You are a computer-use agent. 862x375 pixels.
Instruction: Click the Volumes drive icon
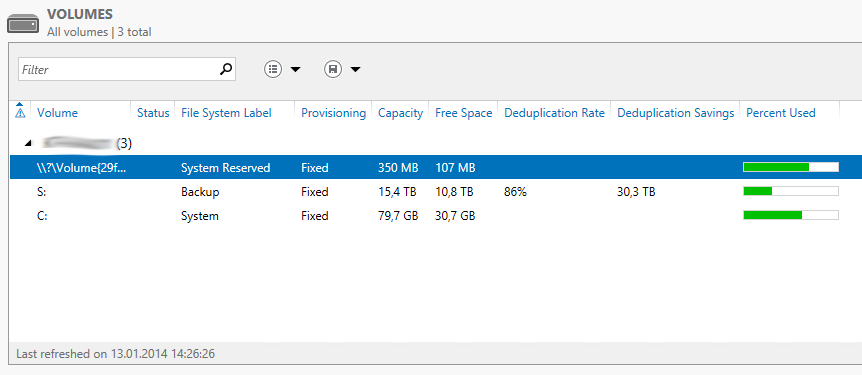point(23,24)
